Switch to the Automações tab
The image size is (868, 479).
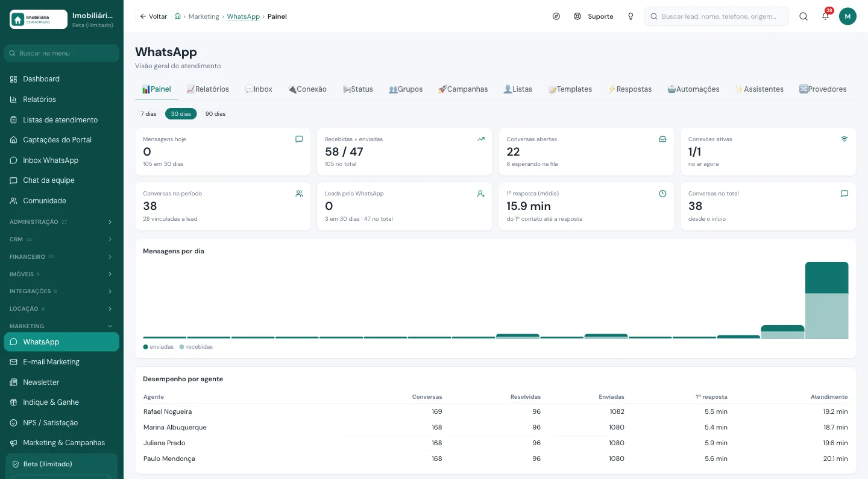(x=693, y=89)
